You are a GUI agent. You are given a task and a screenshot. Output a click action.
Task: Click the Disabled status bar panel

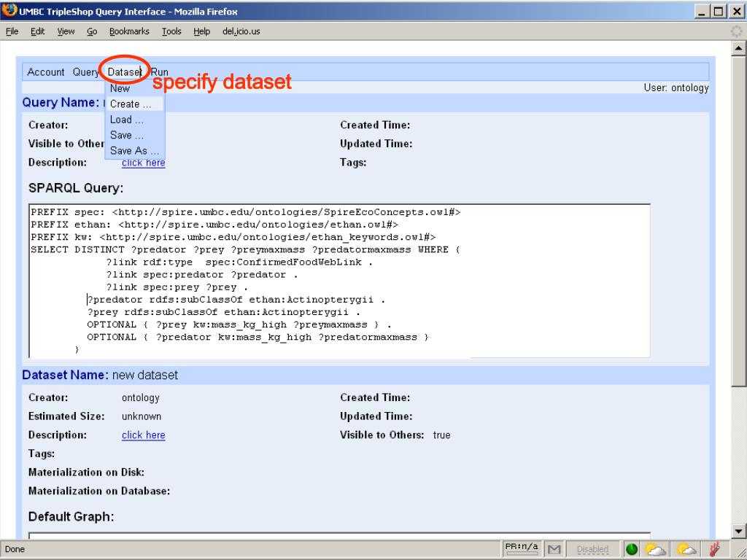pos(592,549)
